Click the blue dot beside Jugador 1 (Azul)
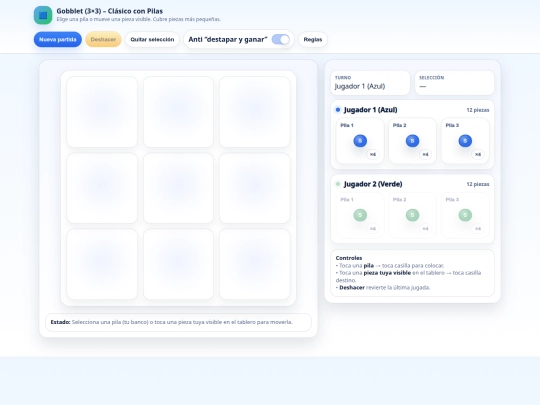 point(338,110)
